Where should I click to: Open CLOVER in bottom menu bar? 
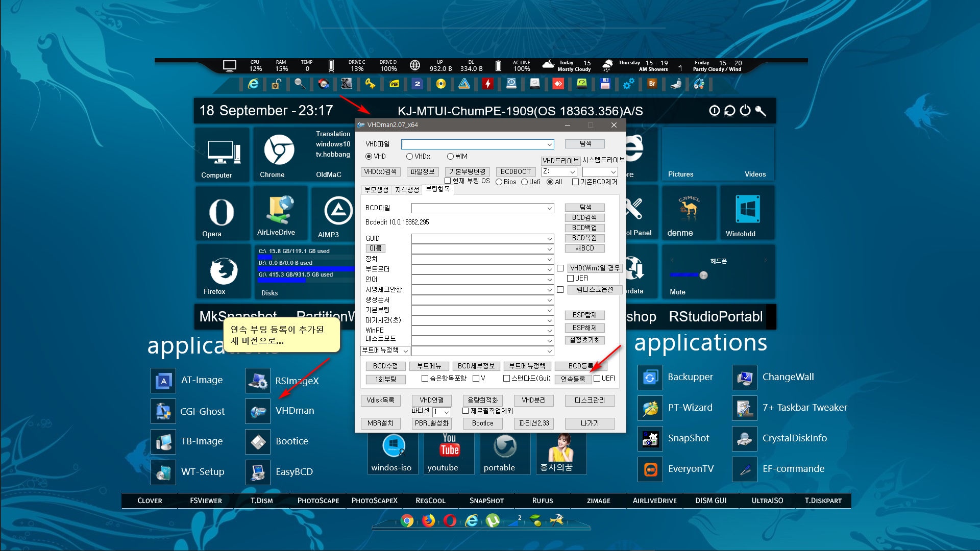(150, 500)
